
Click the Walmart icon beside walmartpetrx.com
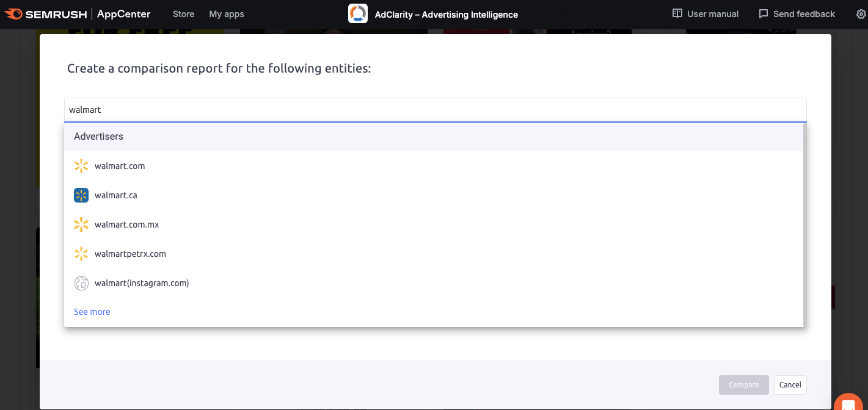click(81, 254)
